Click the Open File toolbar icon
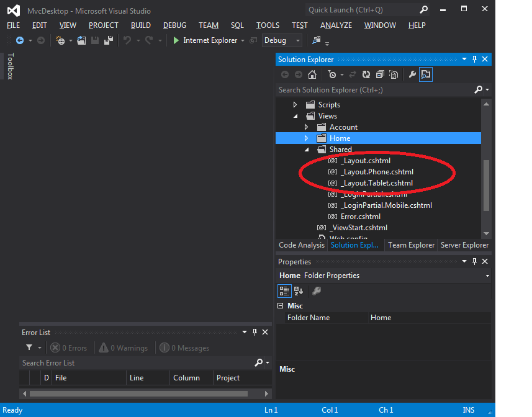 coord(81,41)
